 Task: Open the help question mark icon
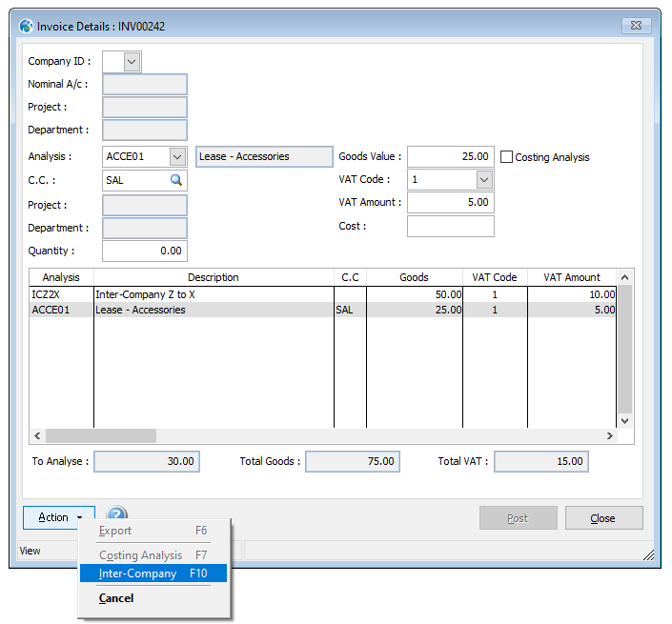[x=116, y=513]
